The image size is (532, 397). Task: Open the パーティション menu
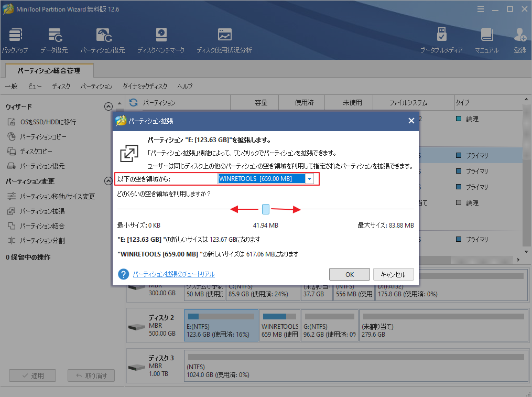(x=96, y=86)
